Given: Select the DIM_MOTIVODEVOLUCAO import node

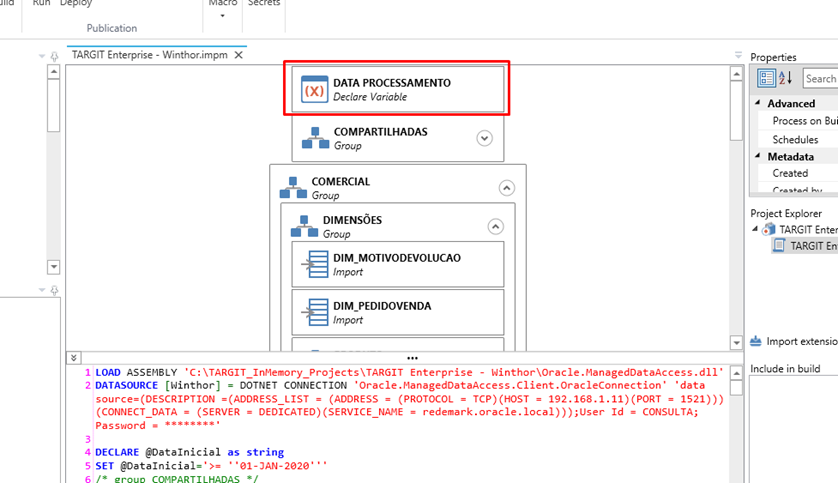Looking at the screenshot, I should click(x=398, y=264).
